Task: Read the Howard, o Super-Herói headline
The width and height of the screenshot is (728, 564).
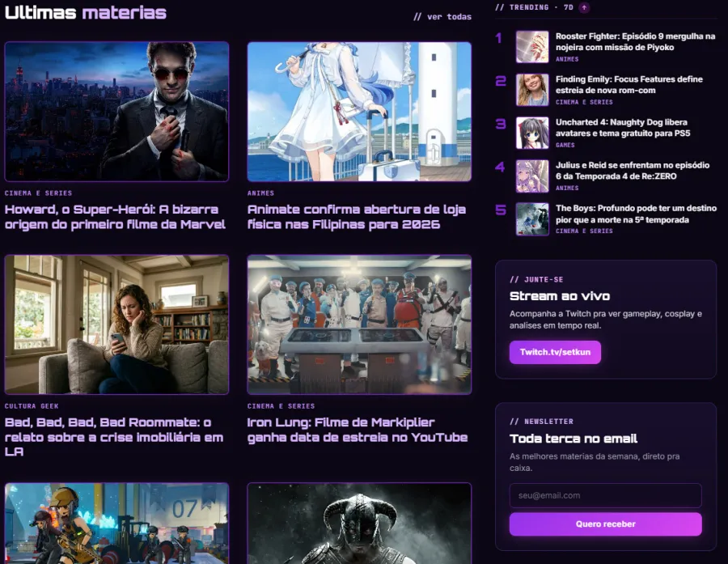Action: coord(115,217)
